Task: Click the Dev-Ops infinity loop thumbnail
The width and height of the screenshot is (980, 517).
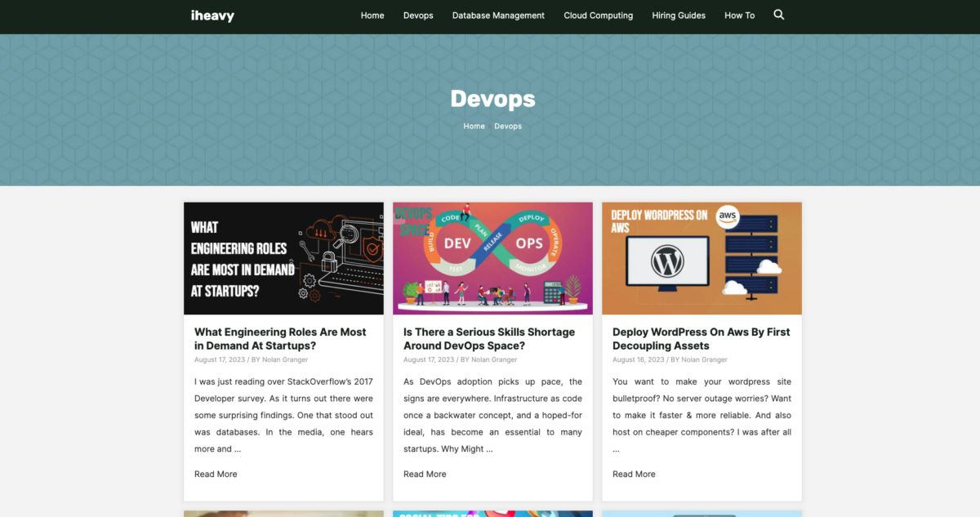Action: (492, 258)
